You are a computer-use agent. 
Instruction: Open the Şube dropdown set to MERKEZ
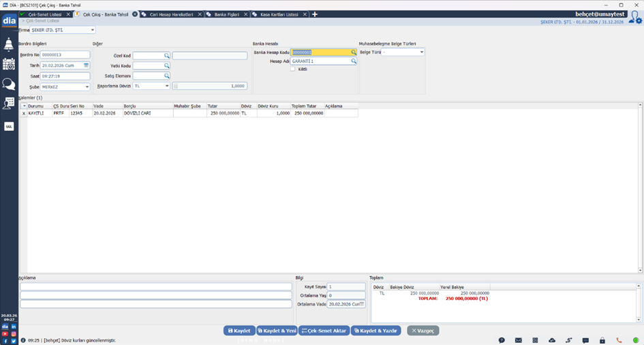(x=87, y=87)
